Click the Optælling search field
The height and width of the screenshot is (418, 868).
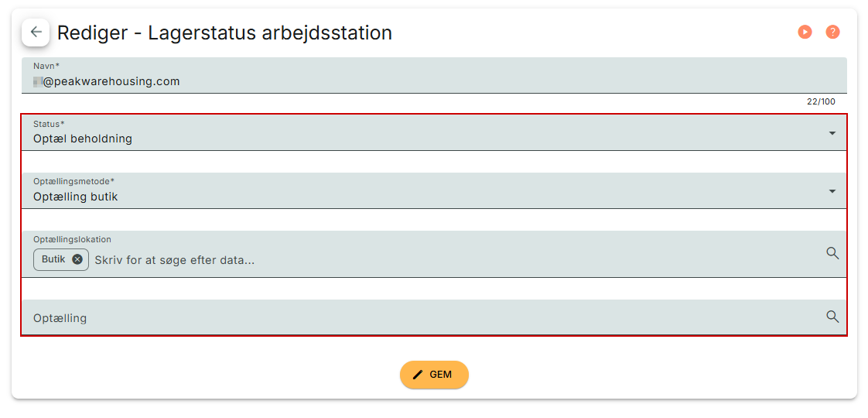click(387, 318)
